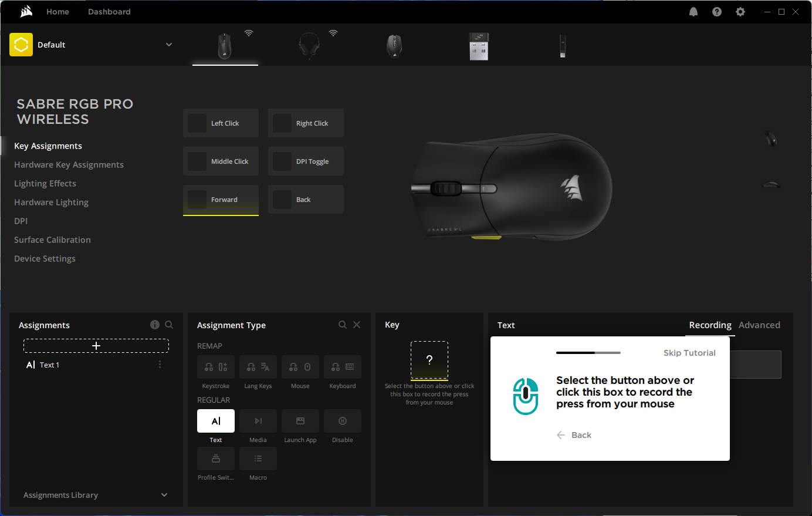Select the Forward mouse button
The width and height of the screenshot is (812, 516).
(x=221, y=200)
